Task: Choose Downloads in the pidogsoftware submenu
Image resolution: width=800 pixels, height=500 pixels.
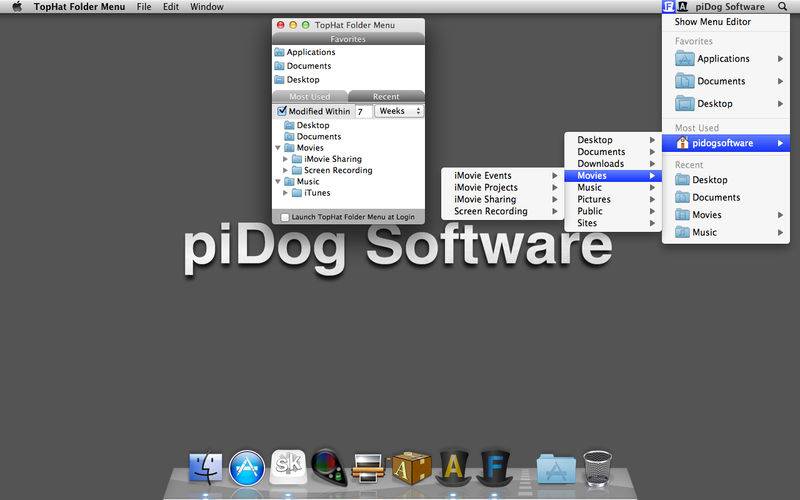Action: [x=613, y=164]
